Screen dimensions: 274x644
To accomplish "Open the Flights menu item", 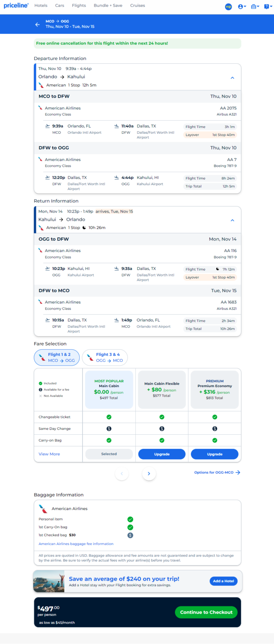I will [x=79, y=6].
